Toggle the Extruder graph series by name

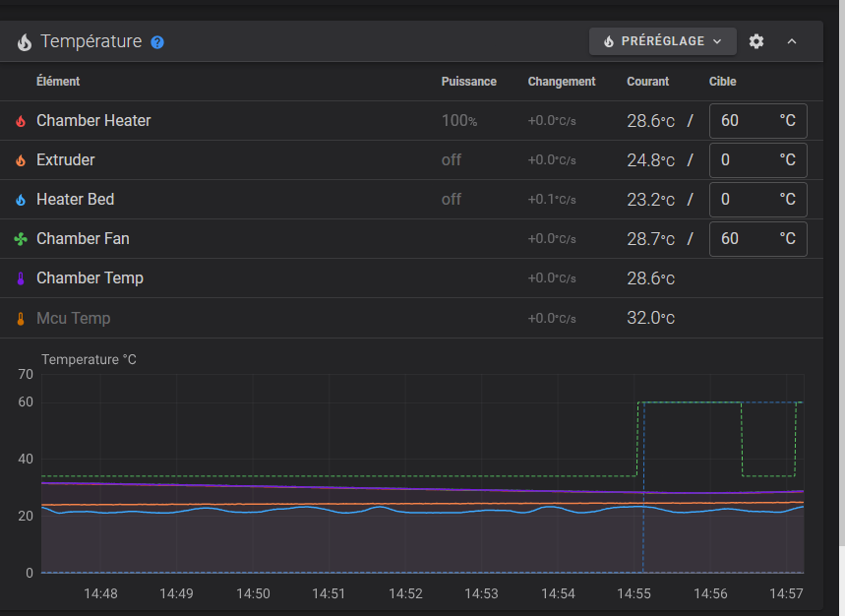66,160
